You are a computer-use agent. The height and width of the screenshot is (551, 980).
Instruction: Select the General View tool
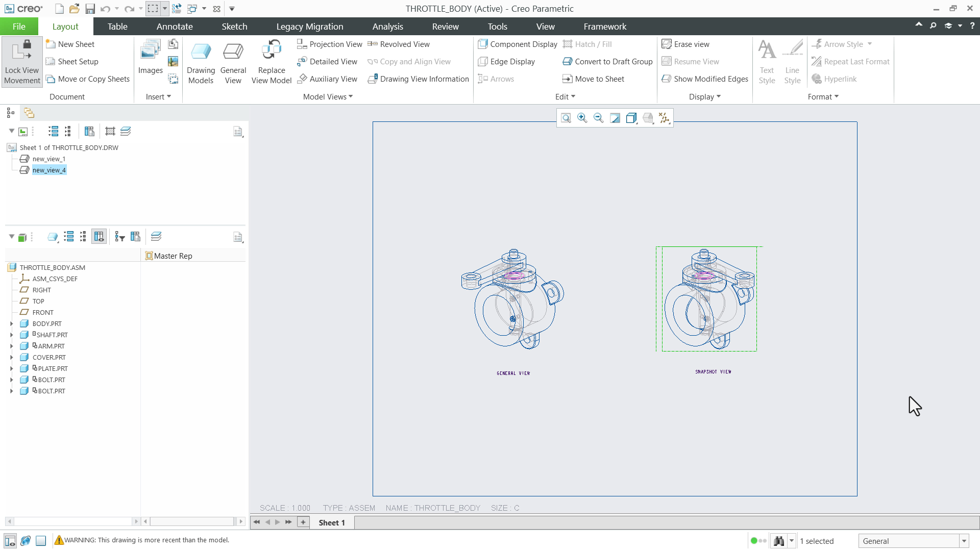(x=233, y=61)
